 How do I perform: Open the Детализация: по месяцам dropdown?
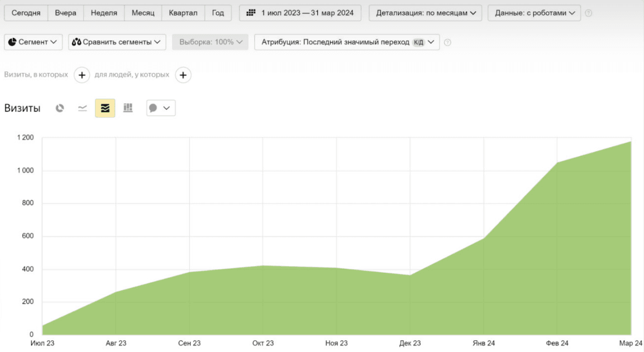[426, 13]
